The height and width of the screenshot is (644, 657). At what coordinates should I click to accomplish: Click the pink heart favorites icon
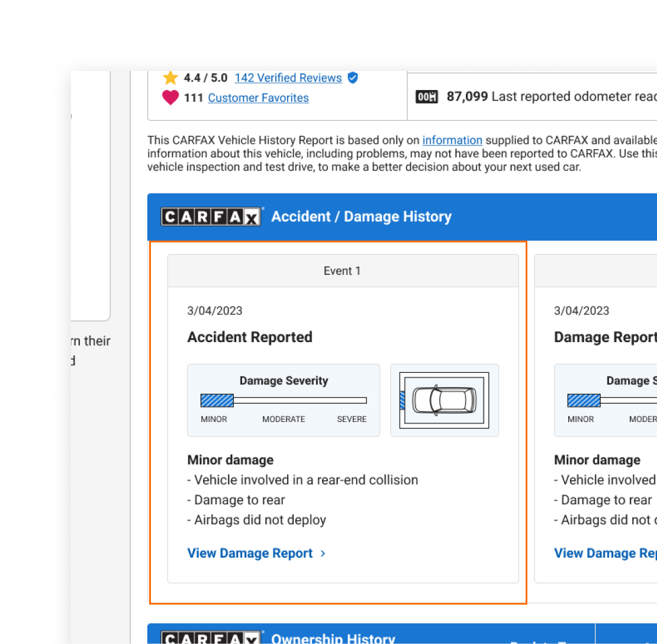pos(170,98)
